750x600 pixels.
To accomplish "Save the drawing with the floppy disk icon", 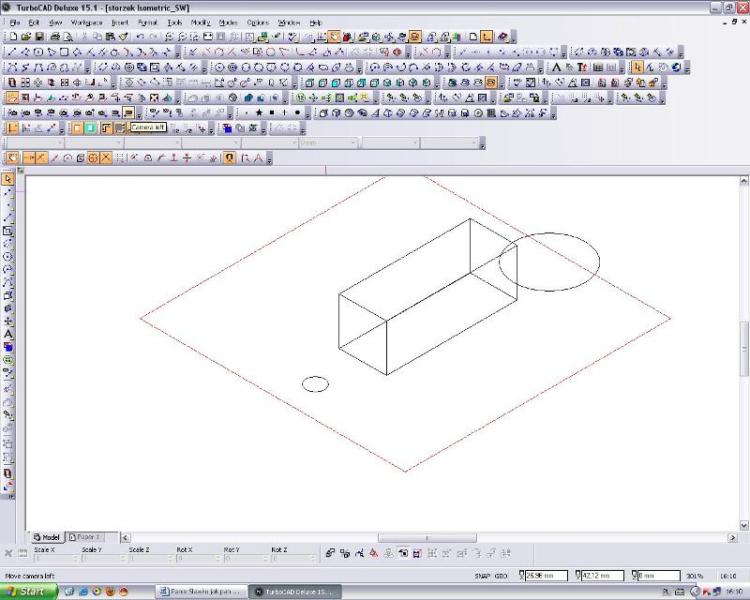I will pos(38,37).
